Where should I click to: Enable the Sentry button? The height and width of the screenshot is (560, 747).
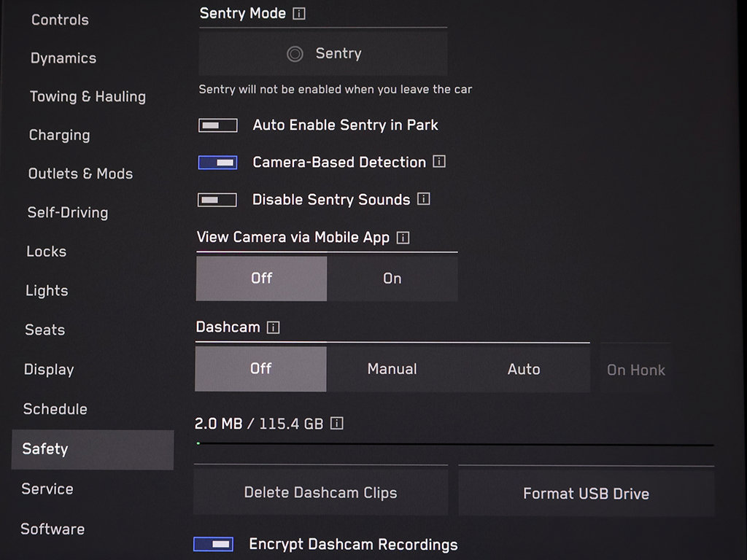(323, 52)
